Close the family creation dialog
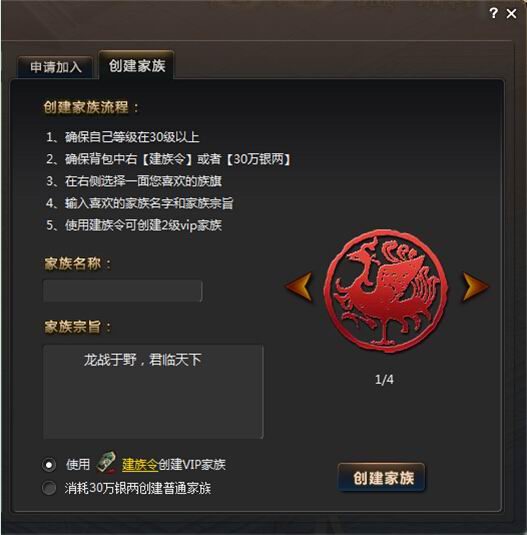 pyautogui.click(x=511, y=14)
